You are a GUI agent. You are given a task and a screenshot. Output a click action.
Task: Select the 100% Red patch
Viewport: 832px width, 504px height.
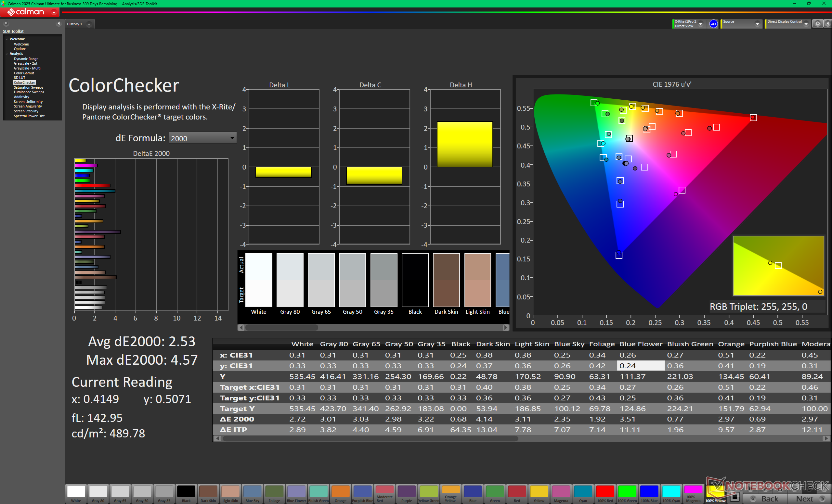point(605,494)
